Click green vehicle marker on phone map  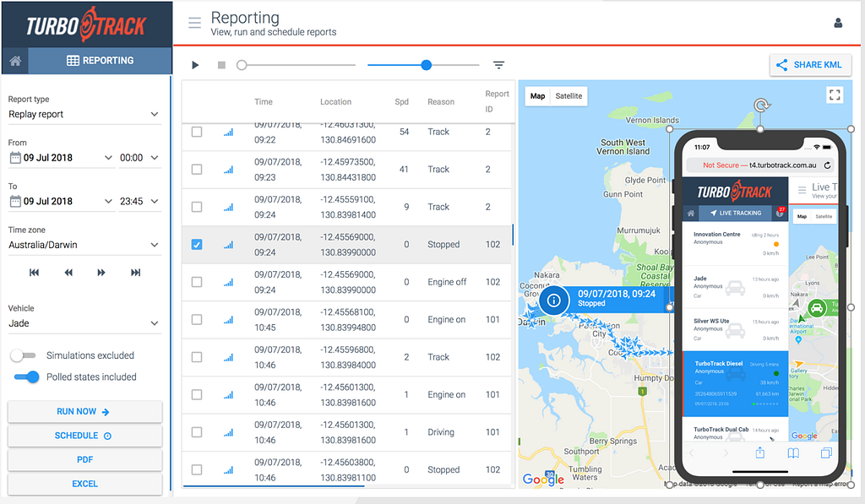pos(817,307)
